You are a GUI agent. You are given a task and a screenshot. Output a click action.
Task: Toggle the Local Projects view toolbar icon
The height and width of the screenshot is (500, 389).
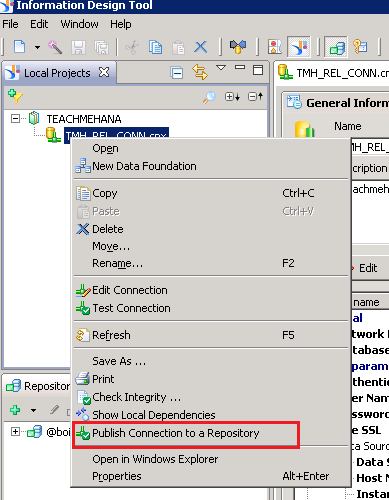click(299, 46)
